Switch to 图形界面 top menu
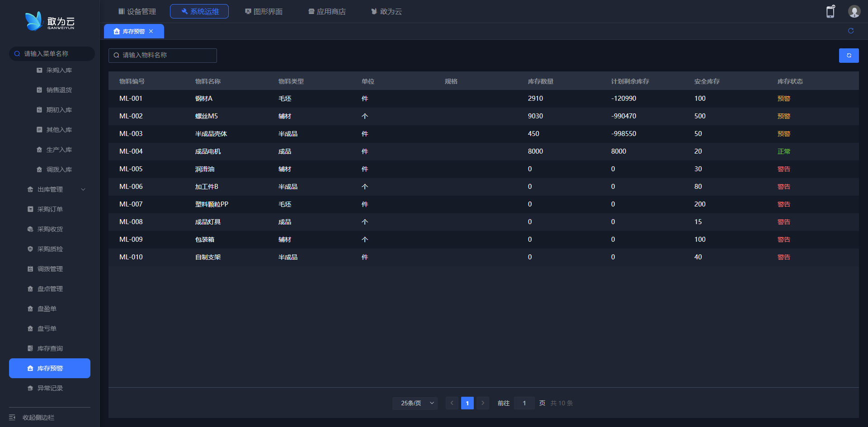The height and width of the screenshot is (427, 868). [264, 11]
